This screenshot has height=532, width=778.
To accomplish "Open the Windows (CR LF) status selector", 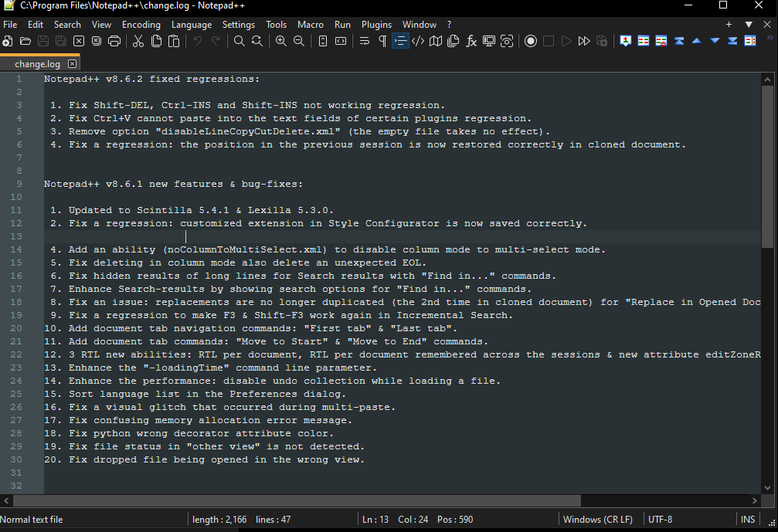I will [599, 519].
